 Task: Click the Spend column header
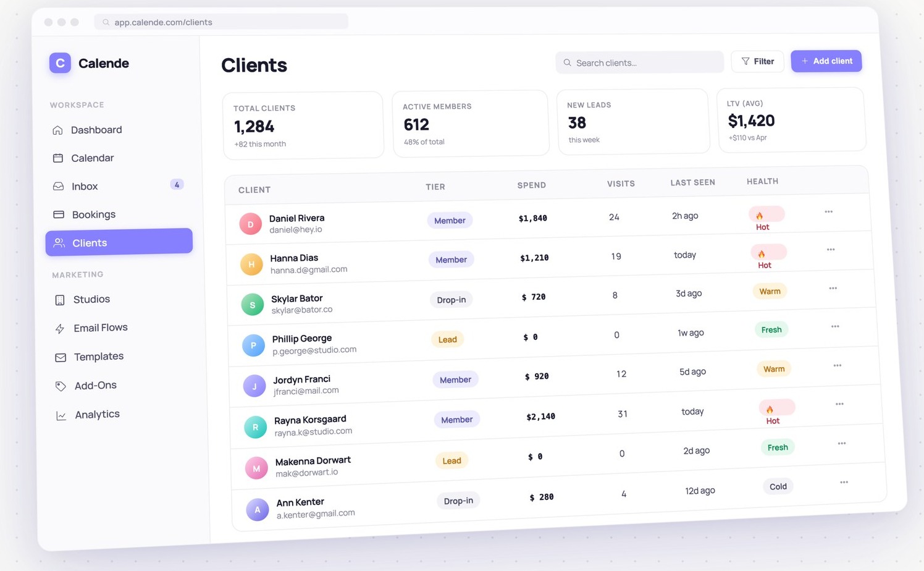(x=532, y=185)
